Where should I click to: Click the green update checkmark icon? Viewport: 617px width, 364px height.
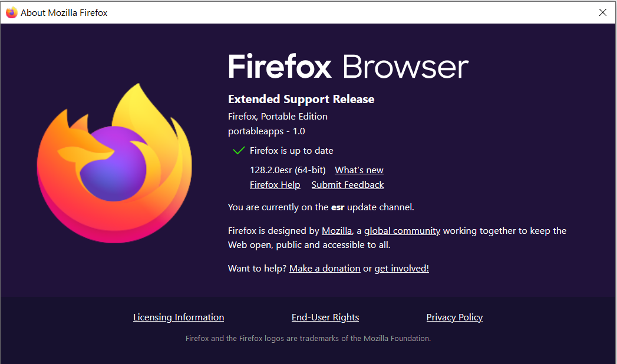click(238, 151)
